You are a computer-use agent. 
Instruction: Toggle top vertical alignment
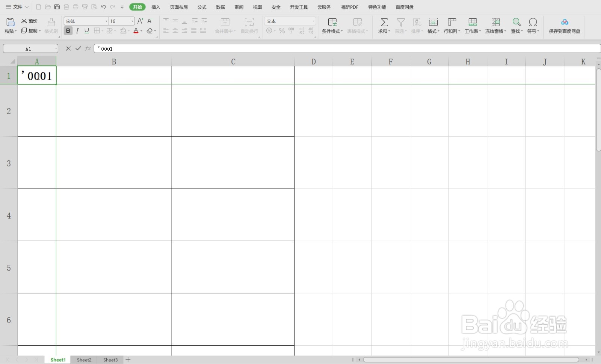click(x=166, y=21)
